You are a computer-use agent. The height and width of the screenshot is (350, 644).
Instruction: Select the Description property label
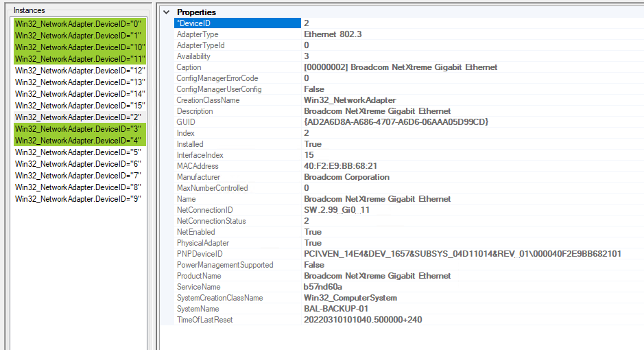pos(195,111)
